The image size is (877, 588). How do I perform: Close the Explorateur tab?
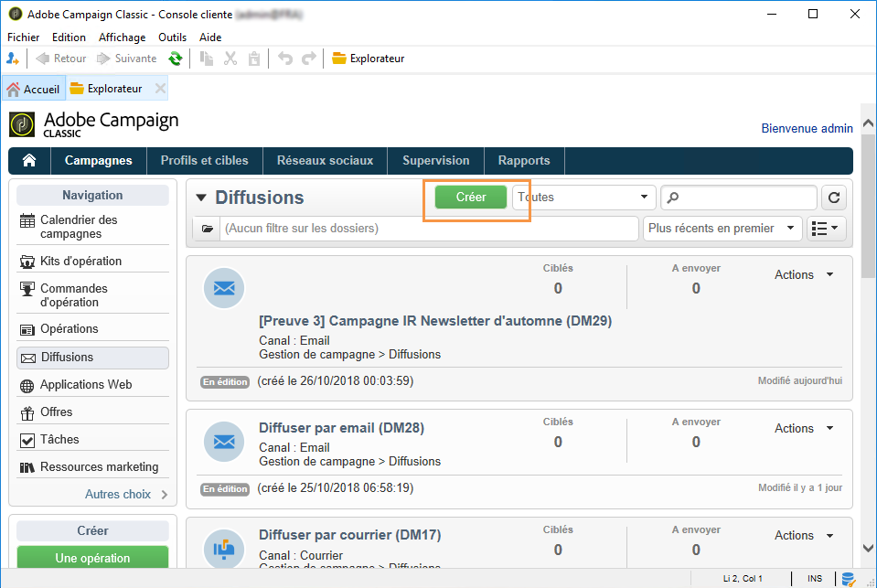point(160,89)
